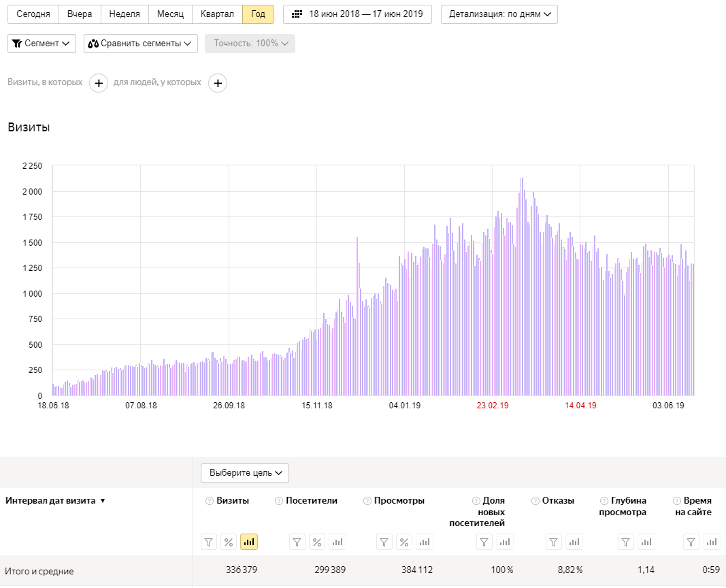
Task: Click filter icon under Отказы column
Action: (555, 542)
